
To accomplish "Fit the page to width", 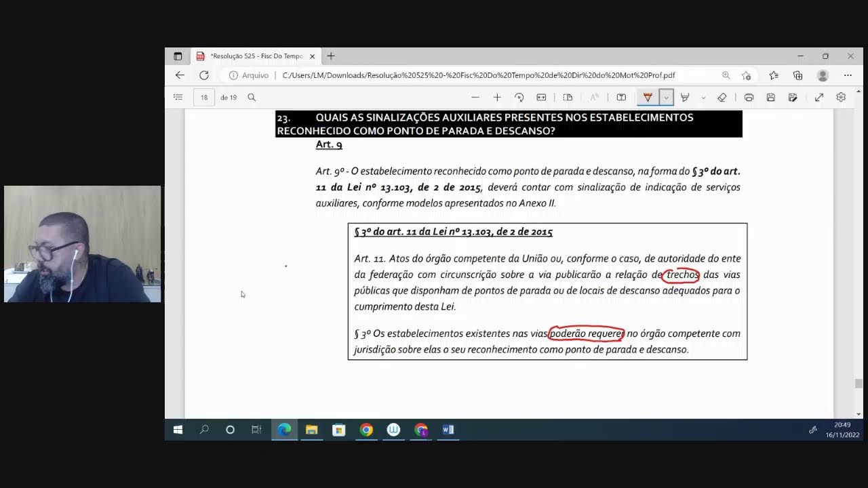I will [x=541, y=98].
